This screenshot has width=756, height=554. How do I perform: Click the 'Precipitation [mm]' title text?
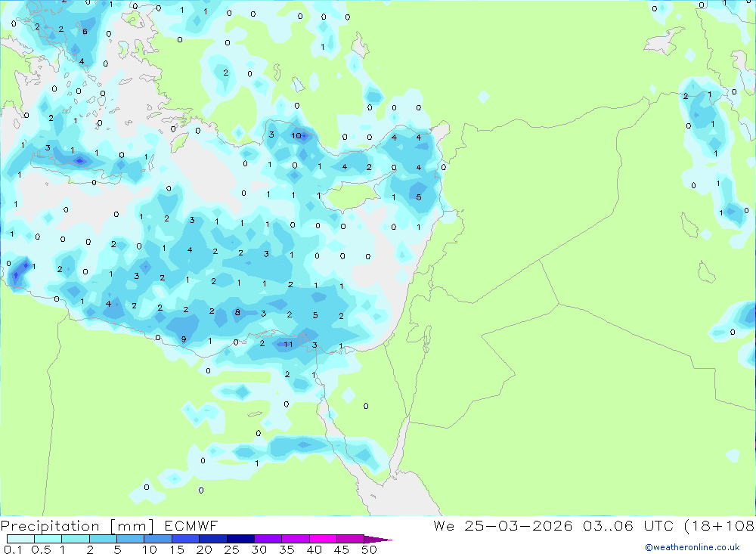pos(77,526)
